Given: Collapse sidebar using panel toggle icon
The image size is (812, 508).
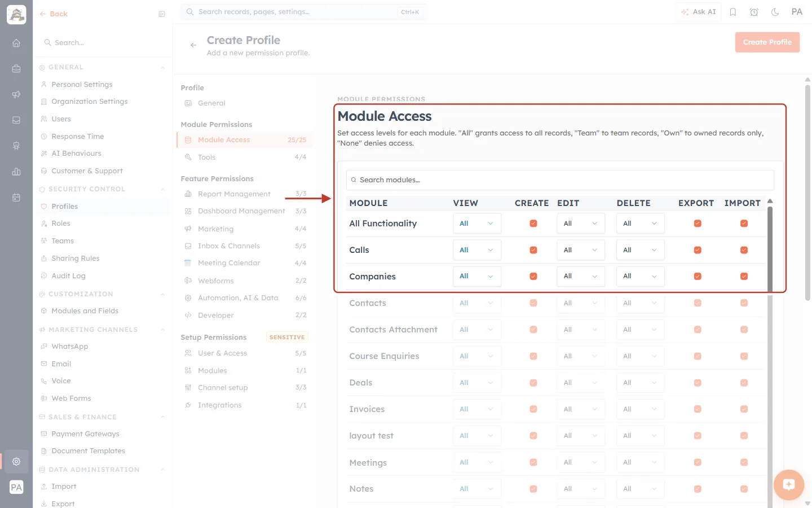Looking at the screenshot, I should tap(162, 14).
